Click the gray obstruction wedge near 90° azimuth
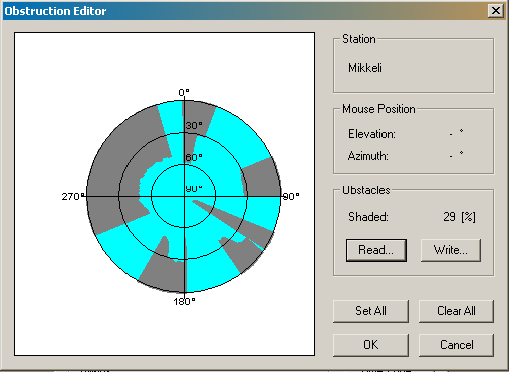 pyautogui.click(x=262, y=178)
